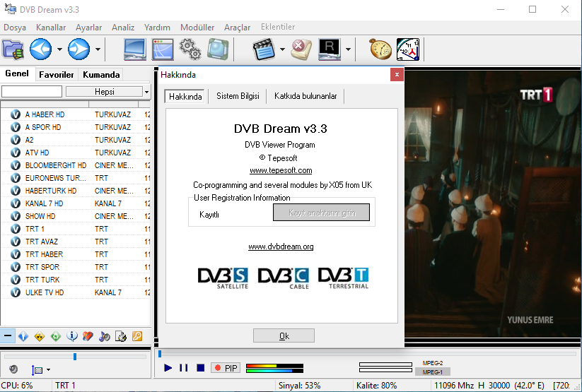
Task: Switch to the Favoriler tab
Action: point(57,75)
